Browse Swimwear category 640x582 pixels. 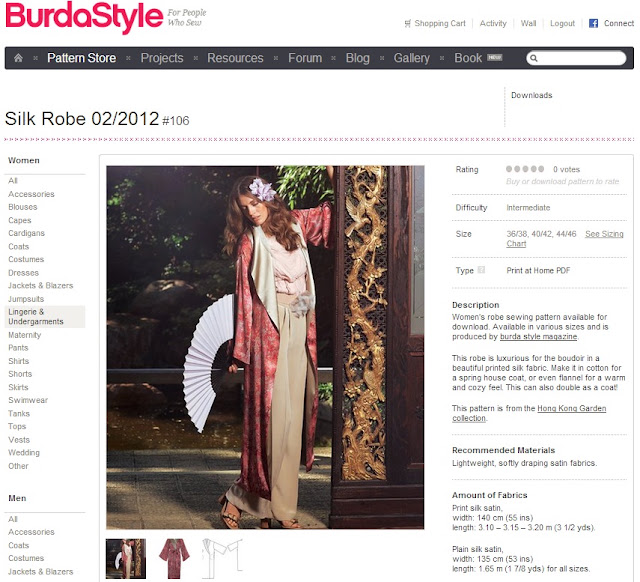click(28, 400)
